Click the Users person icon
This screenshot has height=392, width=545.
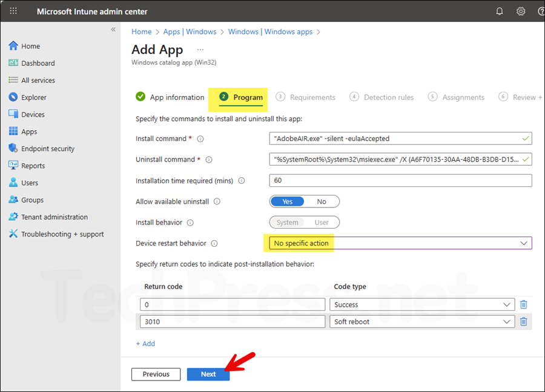pos(13,182)
